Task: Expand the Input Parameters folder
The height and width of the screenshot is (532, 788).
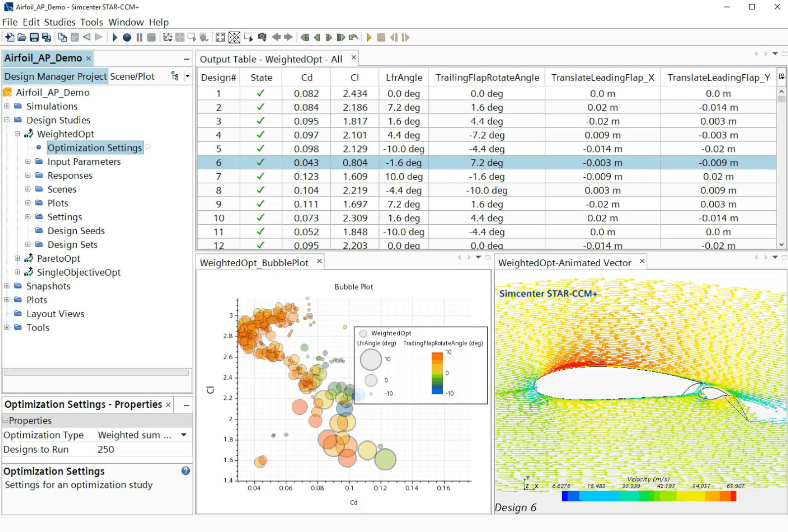Action: click(x=28, y=161)
